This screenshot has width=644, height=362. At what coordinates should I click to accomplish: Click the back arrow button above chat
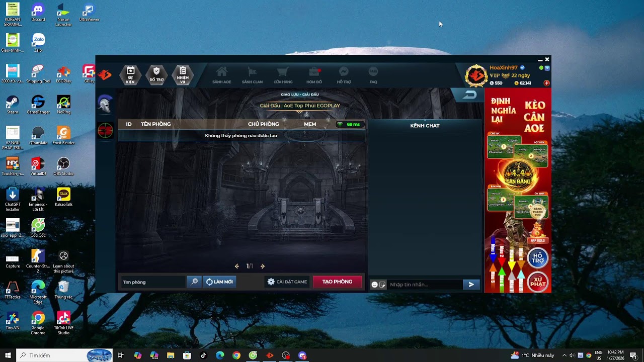470,95
